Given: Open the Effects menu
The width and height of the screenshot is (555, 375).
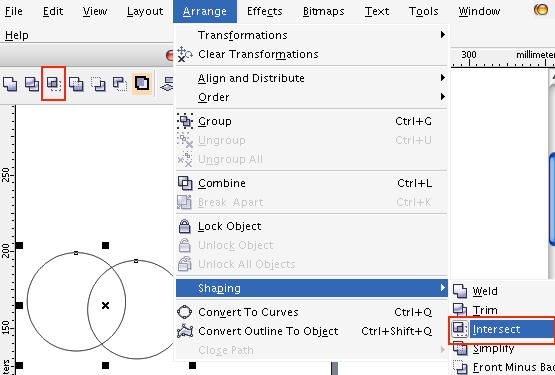Looking at the screenshot, I should pyautogui.click(x=264, y=11).
